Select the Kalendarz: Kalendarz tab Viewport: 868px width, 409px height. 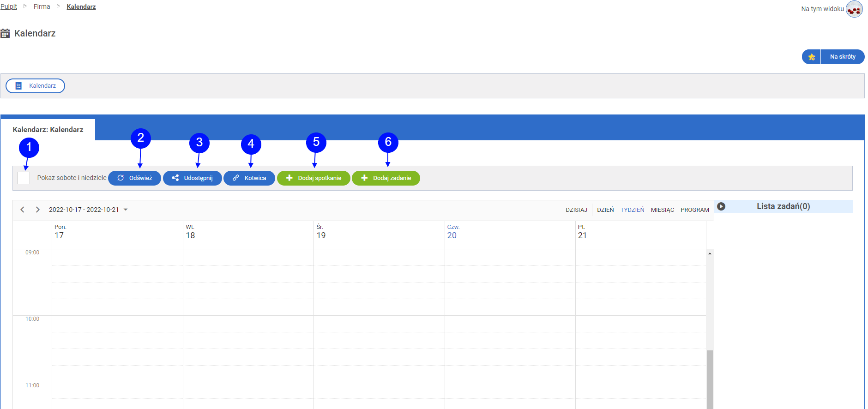tap(48, 130)
